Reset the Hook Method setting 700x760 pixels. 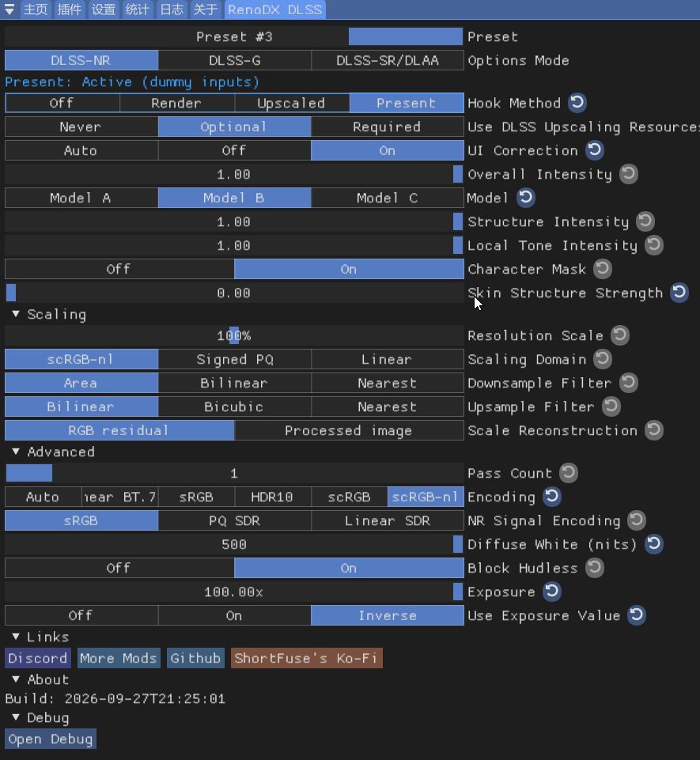click(x=577, y=103)
